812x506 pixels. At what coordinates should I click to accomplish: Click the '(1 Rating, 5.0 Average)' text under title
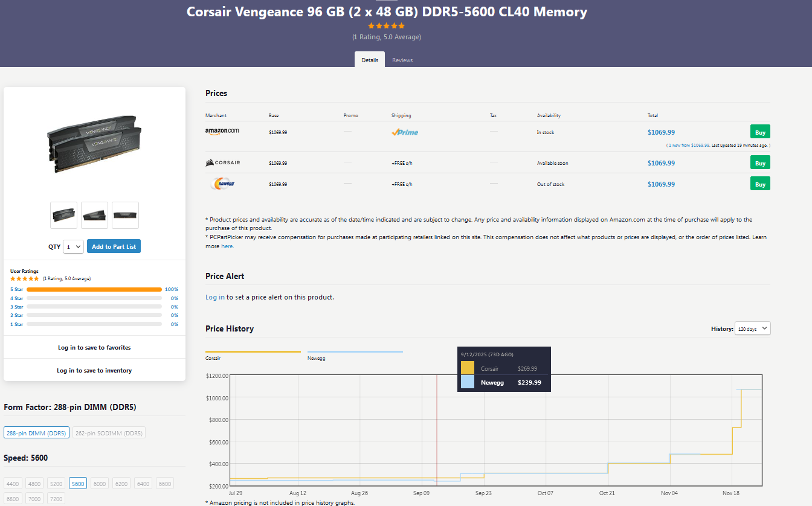(x=387, y=37)
